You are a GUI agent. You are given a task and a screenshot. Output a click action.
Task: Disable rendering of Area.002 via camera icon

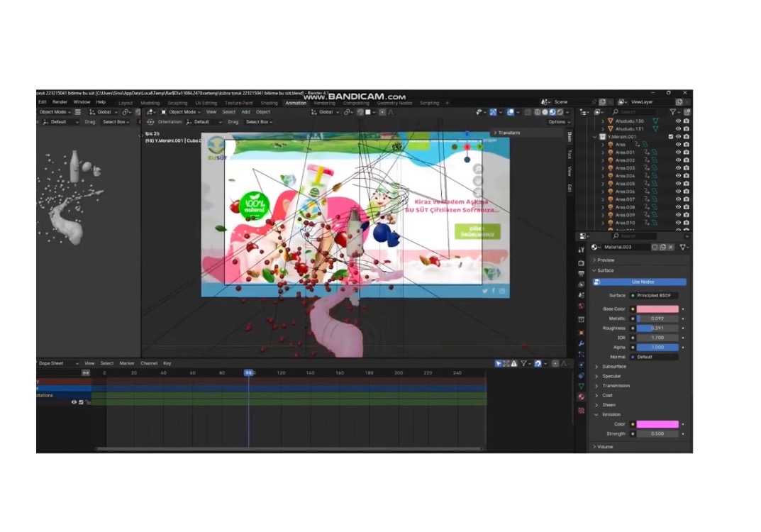(687, 160)
